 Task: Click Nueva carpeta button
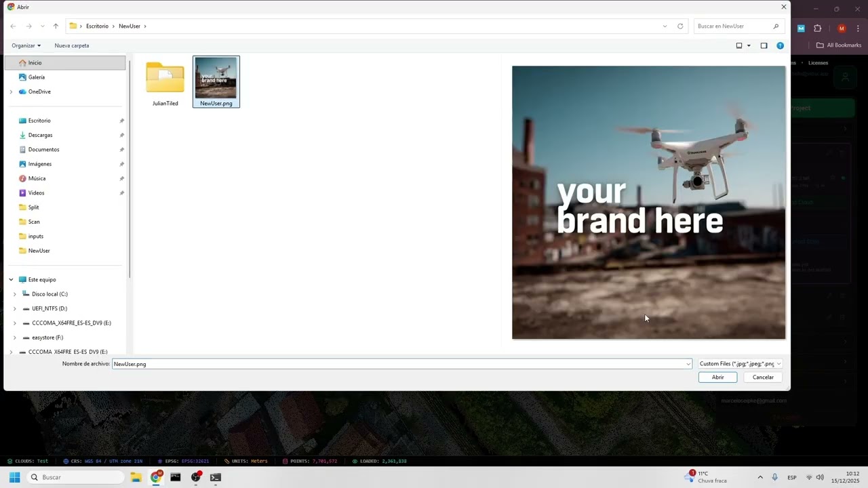[x=72, y=45]
